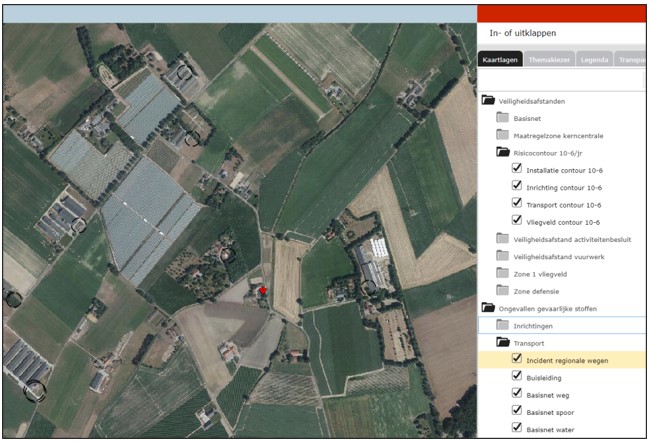Open the Themakiezer tab
651x443 pixels.
(549, 60)
